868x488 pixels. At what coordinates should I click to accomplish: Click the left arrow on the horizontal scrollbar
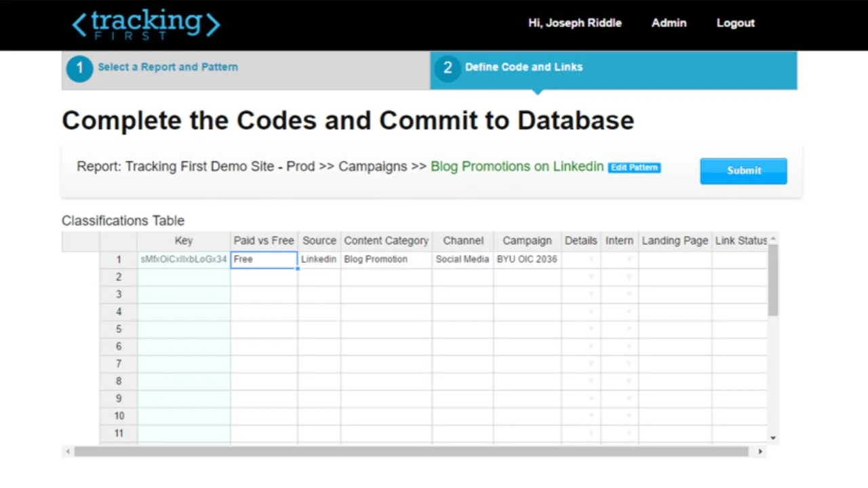tap(67, 451)
